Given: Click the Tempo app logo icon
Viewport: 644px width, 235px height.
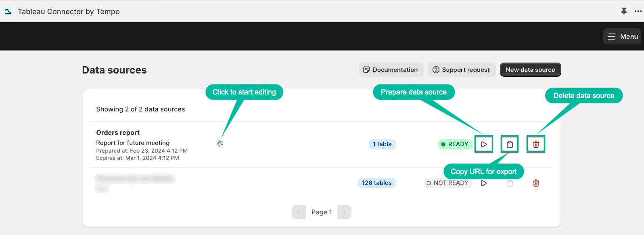Looking at the screenshot, I should [x=8, y=11].
